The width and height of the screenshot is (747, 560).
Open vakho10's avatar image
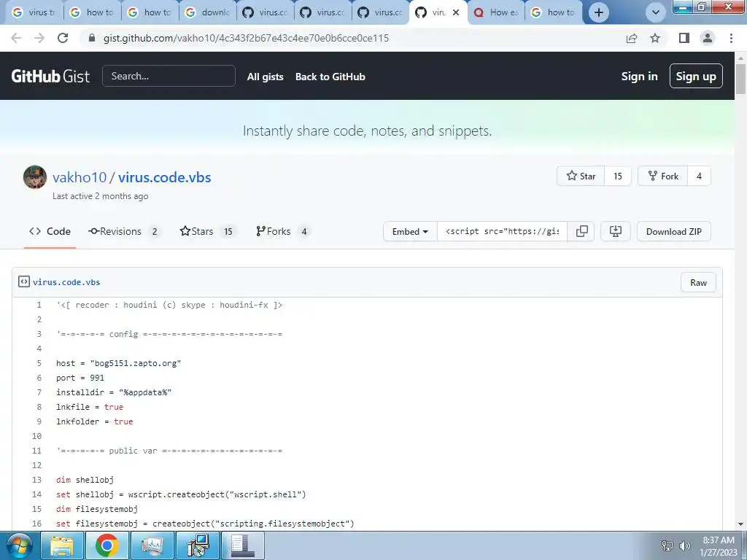tap(35, 177)
